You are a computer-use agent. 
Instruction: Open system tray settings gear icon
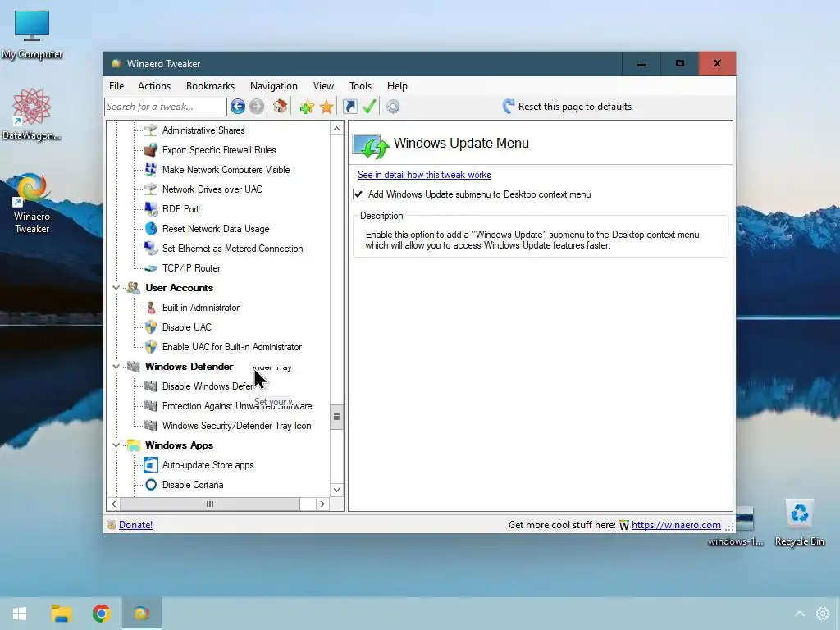(x=822, y=614)
